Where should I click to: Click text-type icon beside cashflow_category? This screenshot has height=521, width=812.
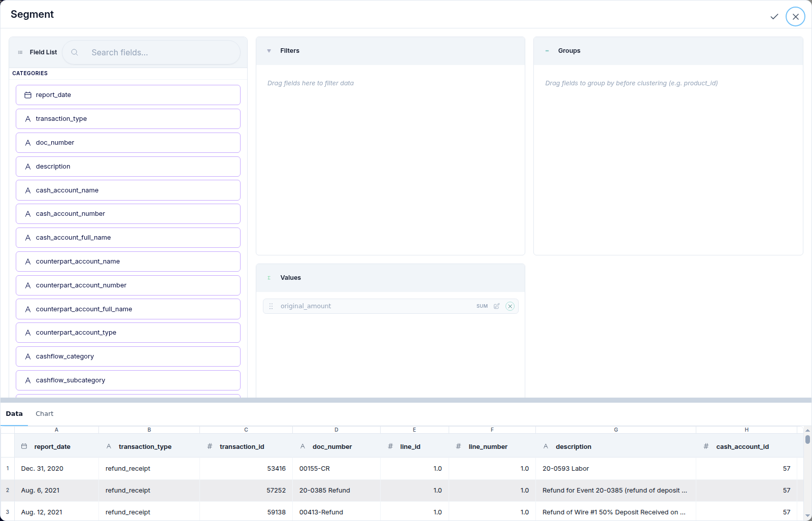[x=28, y=356]
